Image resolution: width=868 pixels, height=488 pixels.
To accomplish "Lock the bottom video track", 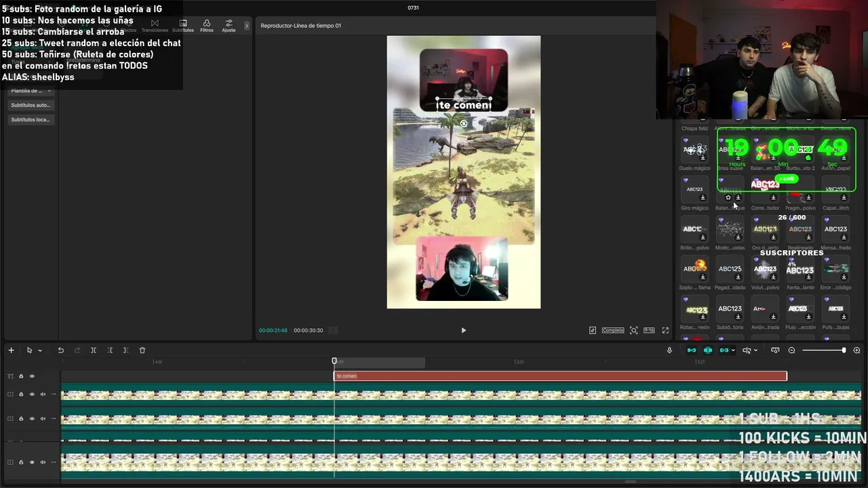I will pyautogui.click(x=21, y=462).
